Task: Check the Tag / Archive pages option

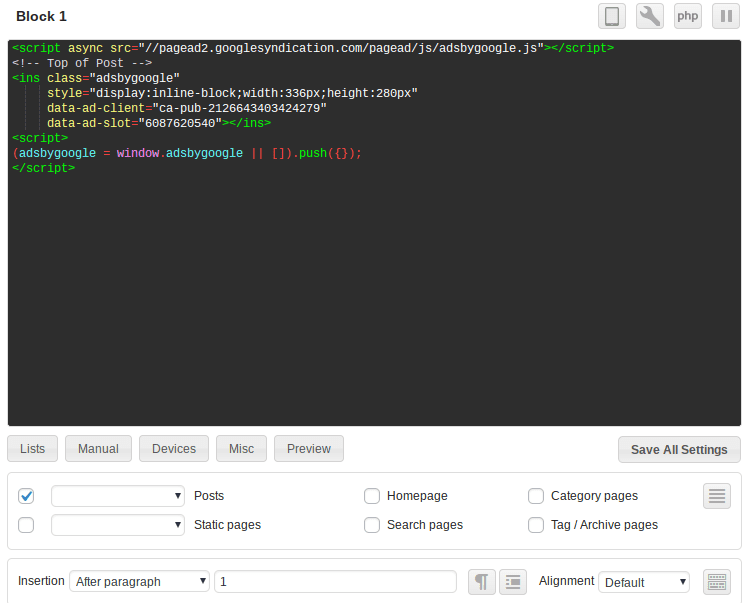Action: click(536, 525)
